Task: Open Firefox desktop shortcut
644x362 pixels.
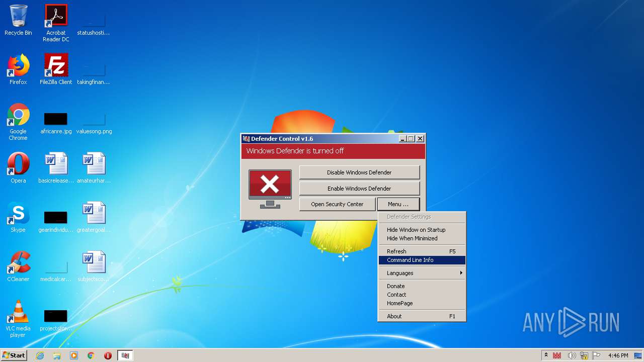Action: point(18,69)
